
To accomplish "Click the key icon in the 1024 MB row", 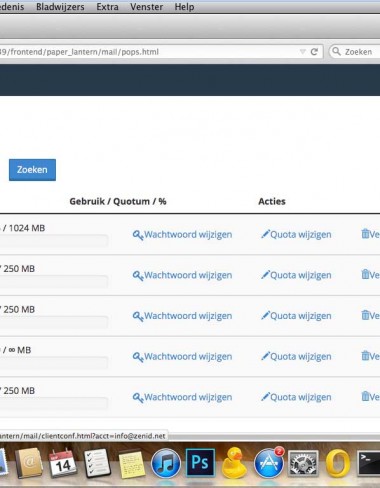I will [138, 235].
